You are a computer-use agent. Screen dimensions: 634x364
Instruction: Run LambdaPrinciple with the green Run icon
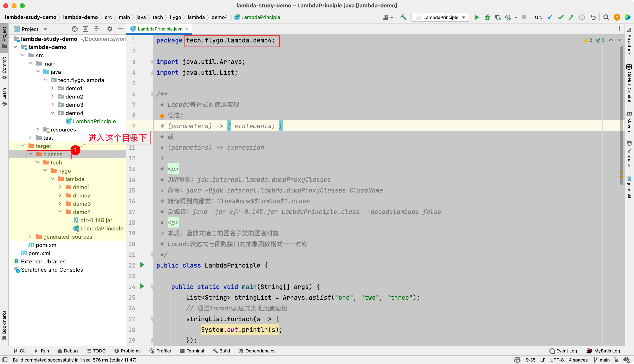(x=477, y=17)
